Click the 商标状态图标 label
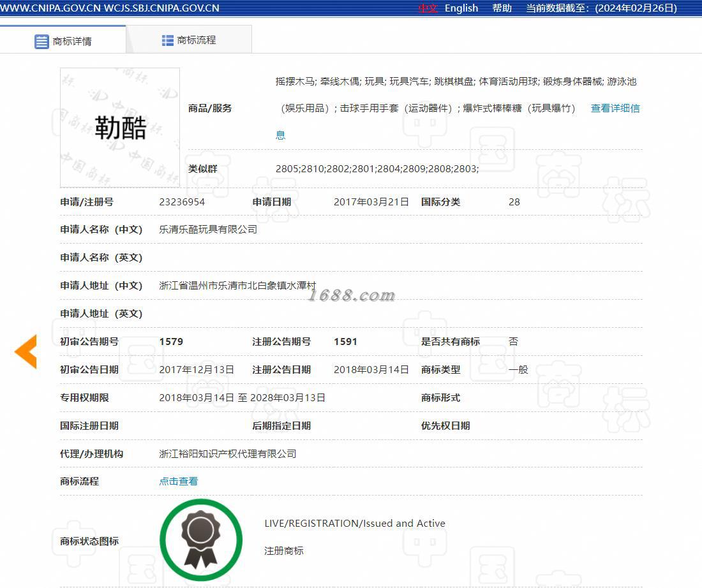The width and height of the screenshot is (702, 588). (89, 541)
